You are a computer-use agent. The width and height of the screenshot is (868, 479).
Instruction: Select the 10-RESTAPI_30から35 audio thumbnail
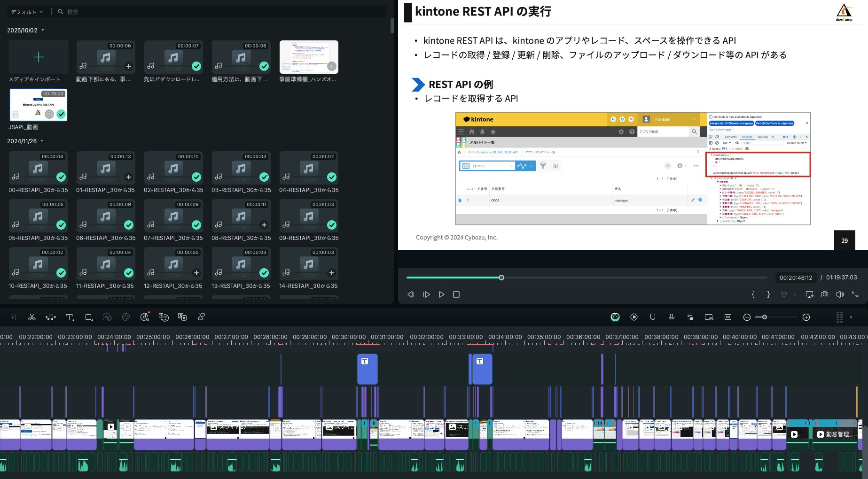[39, 263]
